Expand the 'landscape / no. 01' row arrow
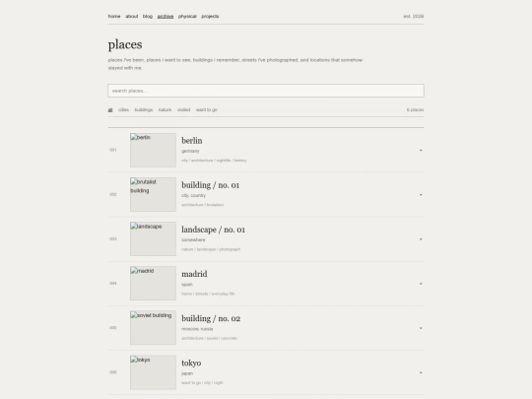The width and height of the screenshot is (532, 399). (x=421, y=239)
